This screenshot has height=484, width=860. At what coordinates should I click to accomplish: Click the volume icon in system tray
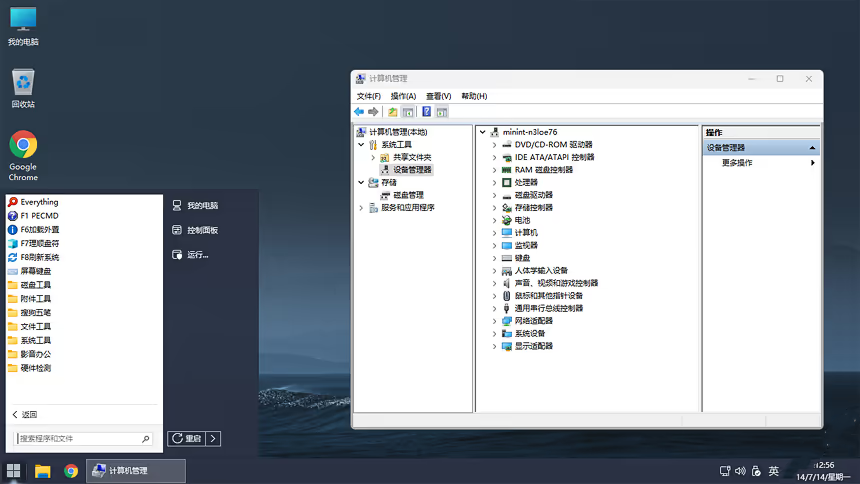[x=740, y=470]
